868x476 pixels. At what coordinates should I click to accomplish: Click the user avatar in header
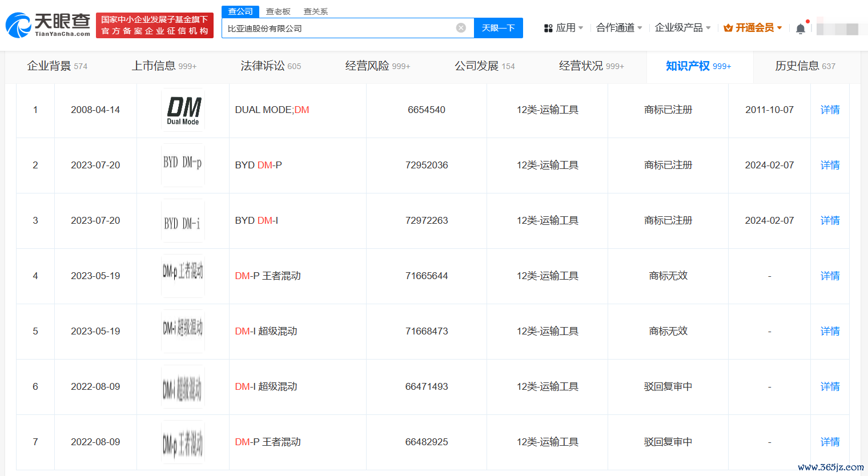pyautogui.click(x=837, y=28)
